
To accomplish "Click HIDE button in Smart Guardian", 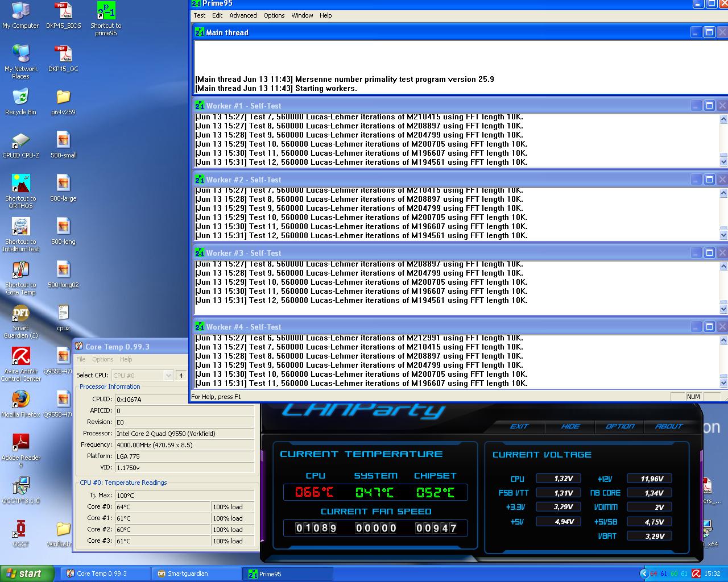I will coord(570,426).
